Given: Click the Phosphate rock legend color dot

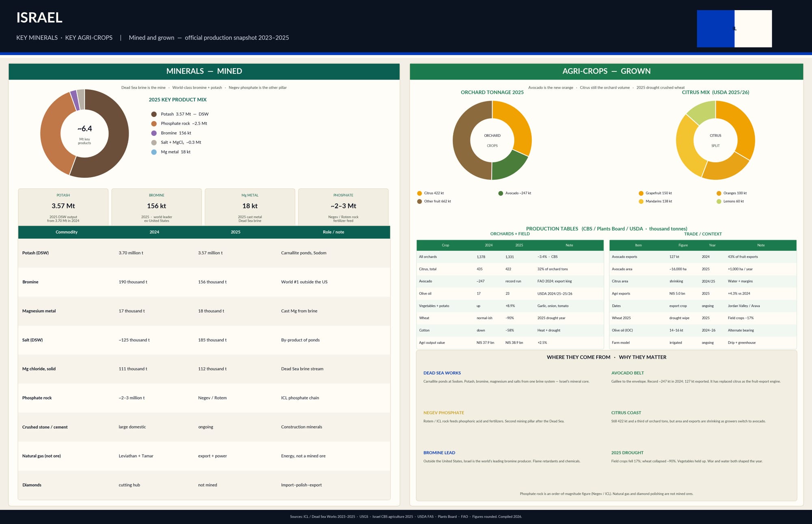Looking at the screenshot, I should [154, 123].
